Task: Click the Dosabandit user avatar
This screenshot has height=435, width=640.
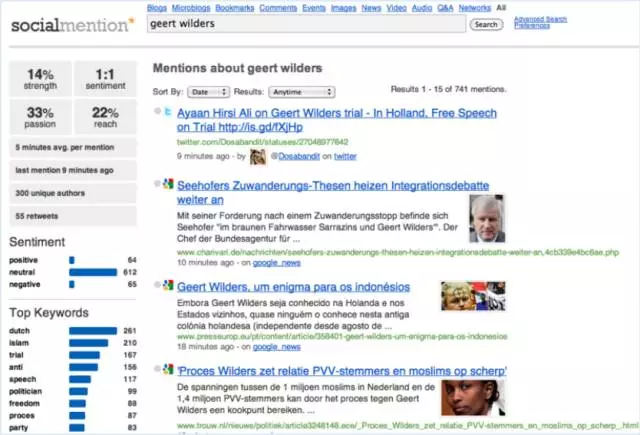Action: [258, 157]
